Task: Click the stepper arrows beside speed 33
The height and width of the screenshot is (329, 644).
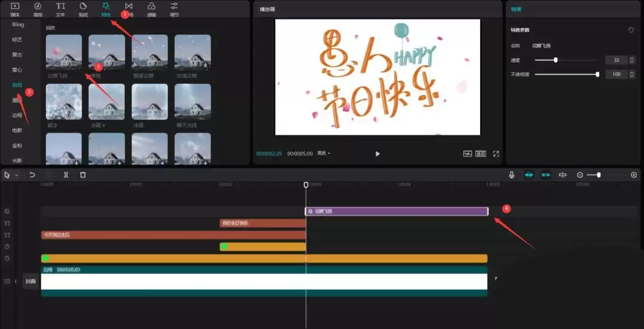Action: tap(631, 60)
